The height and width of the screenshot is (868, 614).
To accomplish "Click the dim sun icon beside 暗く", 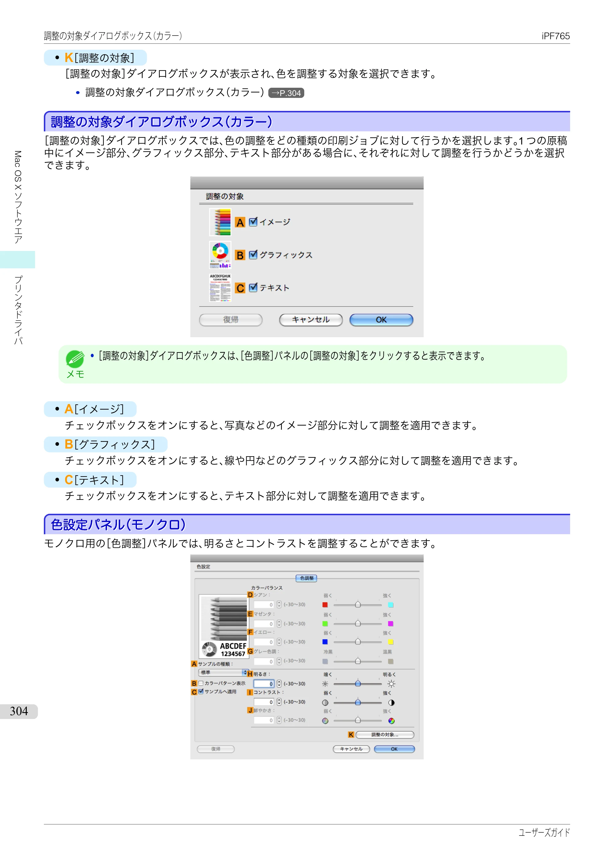I will 325,684.
